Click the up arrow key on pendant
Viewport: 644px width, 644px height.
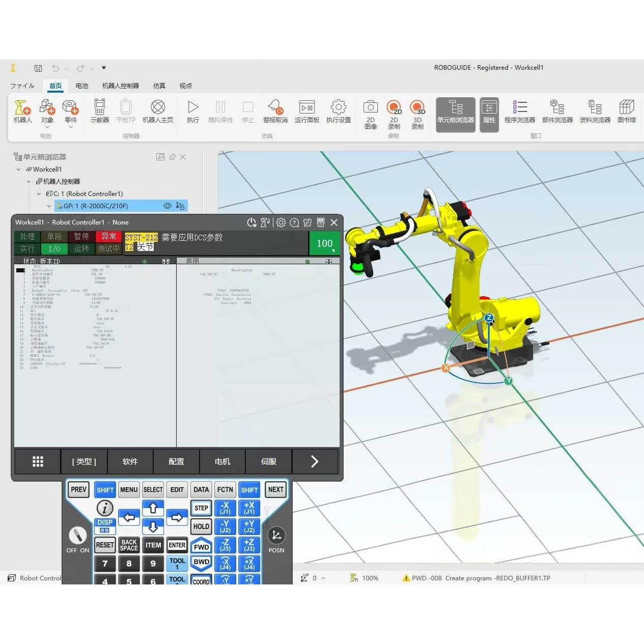(153, 508)
